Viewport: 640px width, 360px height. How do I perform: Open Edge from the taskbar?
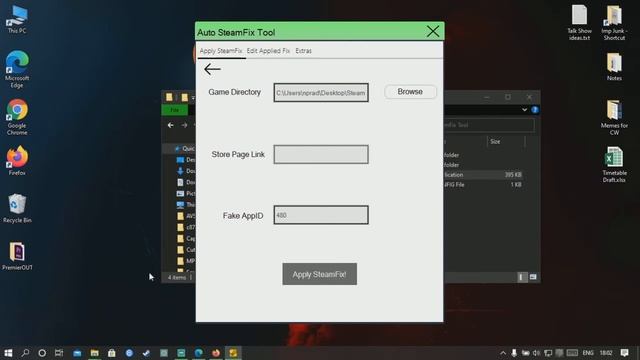pos(198,353)
